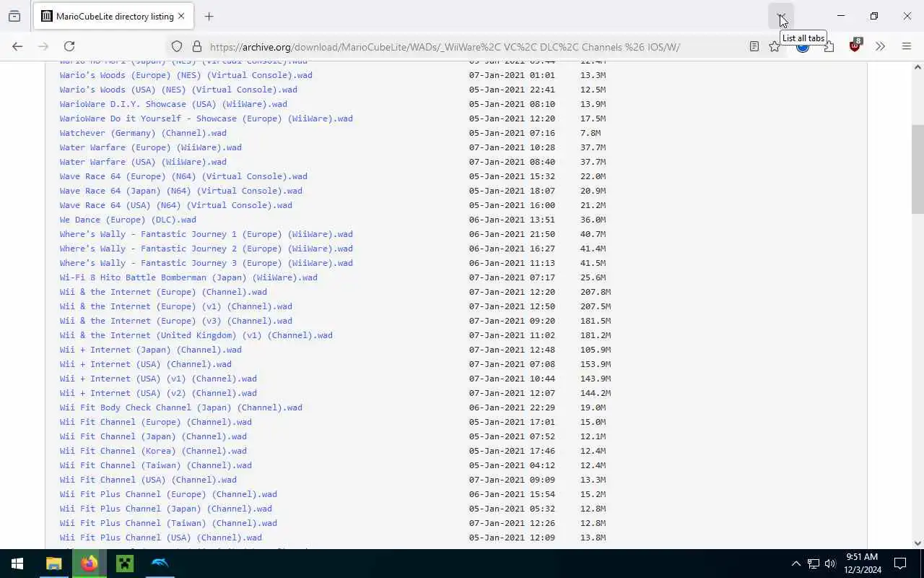
Task: Open Wii Fit Plus Channel (USA) link
Action: 161,538
